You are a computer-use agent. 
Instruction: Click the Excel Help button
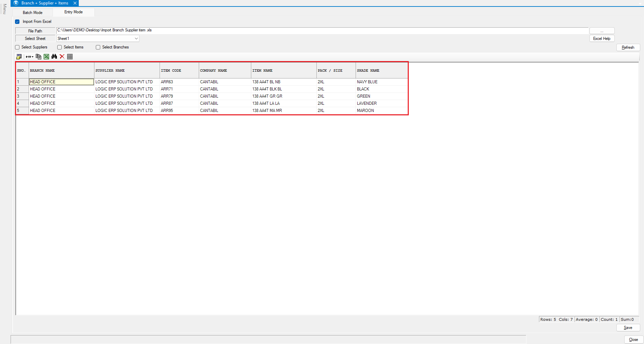pos(602,39)
